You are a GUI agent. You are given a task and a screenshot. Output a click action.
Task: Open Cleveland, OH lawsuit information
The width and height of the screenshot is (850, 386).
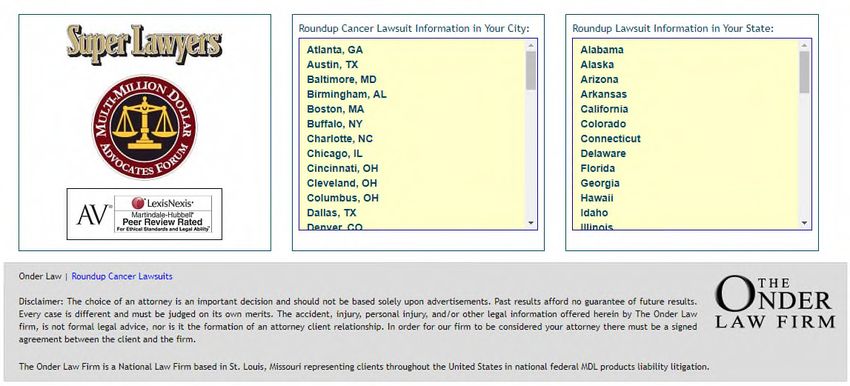342,183
